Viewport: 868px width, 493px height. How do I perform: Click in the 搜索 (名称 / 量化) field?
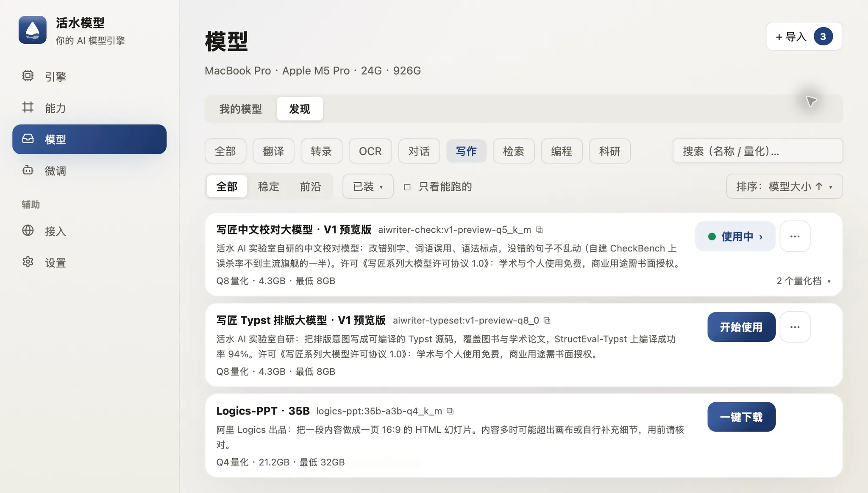757,151
